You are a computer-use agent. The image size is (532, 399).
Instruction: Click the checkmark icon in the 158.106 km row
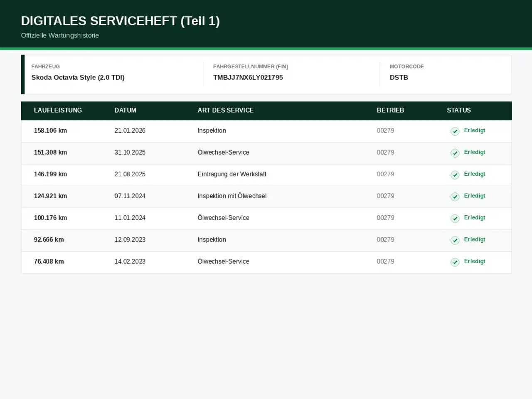pos(455,131)
